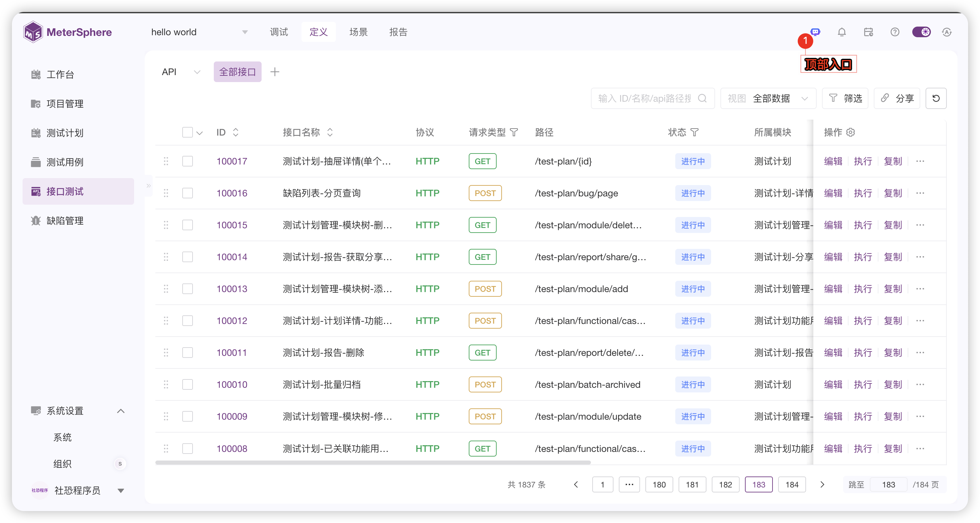Open the 状态 column filter icon
Image resolution: width=980 pixels, height=523 pixels.
pyautogui.click(x=694, y=132)
